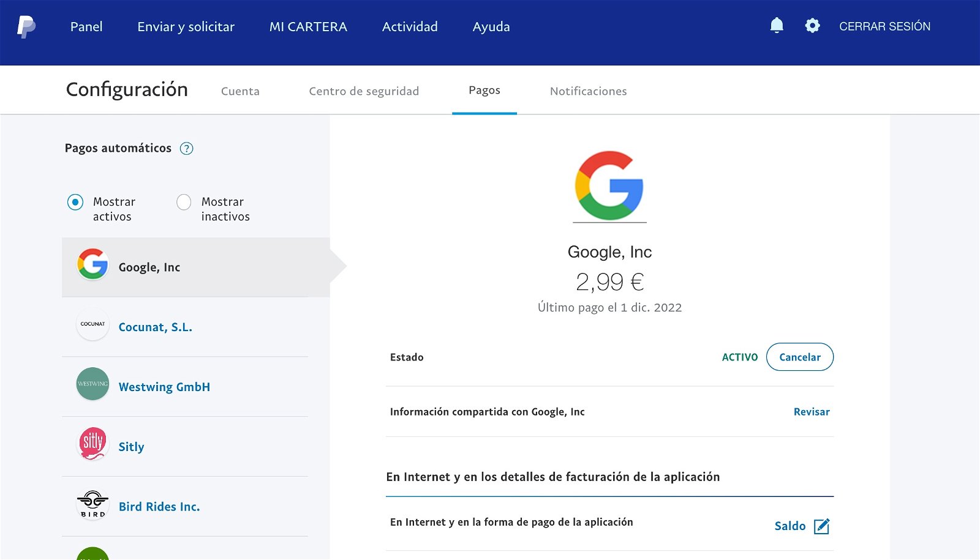
Task: Click the Saldo payment method link
Action: pyautogui.click(x=790, y=526)
